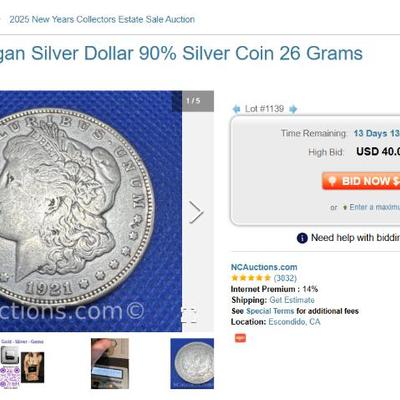Click the Morgan Silver Dollar lot title
The height and width of the screenshot is (400, 400).
point(181,54)
